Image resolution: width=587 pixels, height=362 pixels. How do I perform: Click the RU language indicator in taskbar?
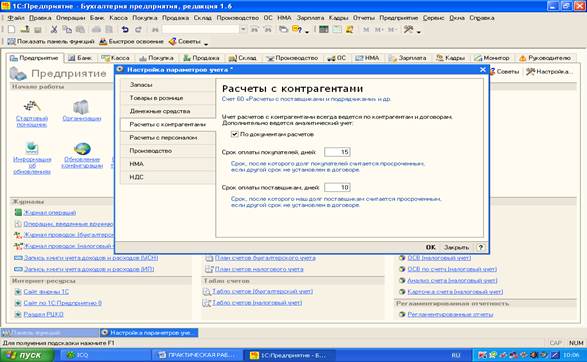click(456, 355)
